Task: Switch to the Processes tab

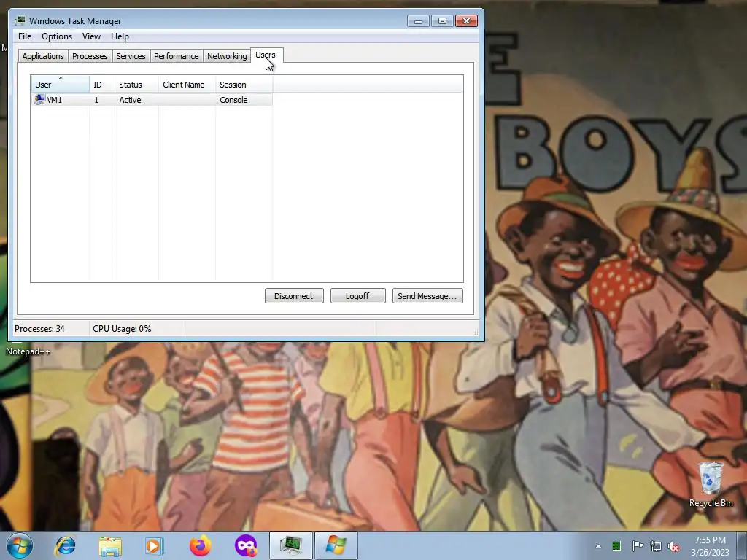Action: pos(90,56)
